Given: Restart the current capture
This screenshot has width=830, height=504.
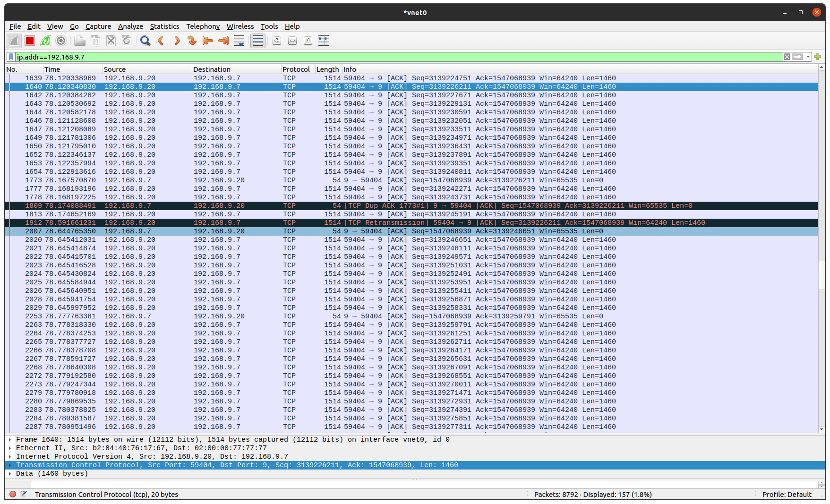Looking at the screenshot, I should (45, 41).
